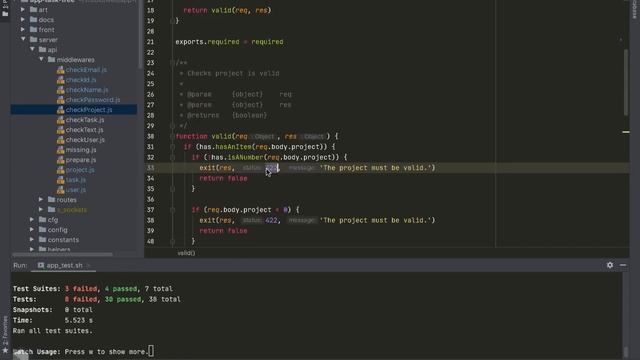Collapse the server folder arrow

point(23,39)
